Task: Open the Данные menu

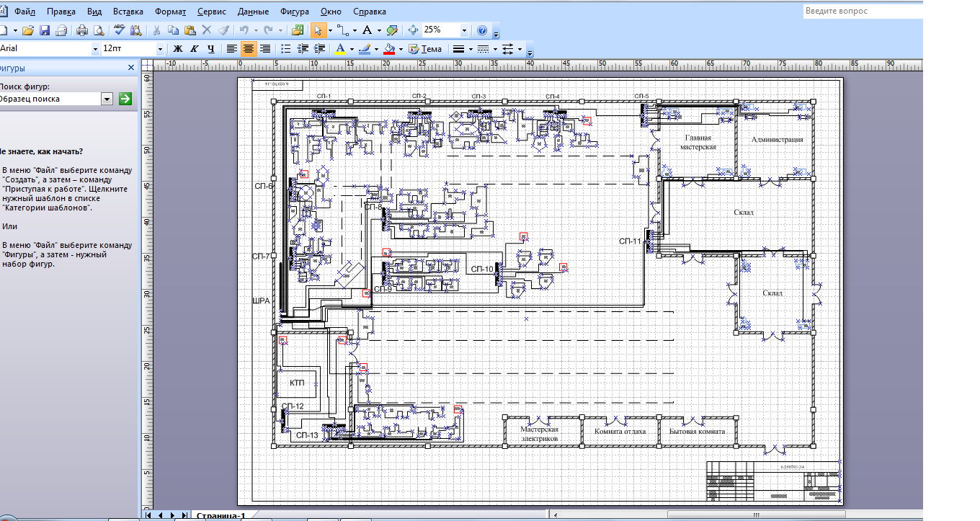Action: click(253, 12)
